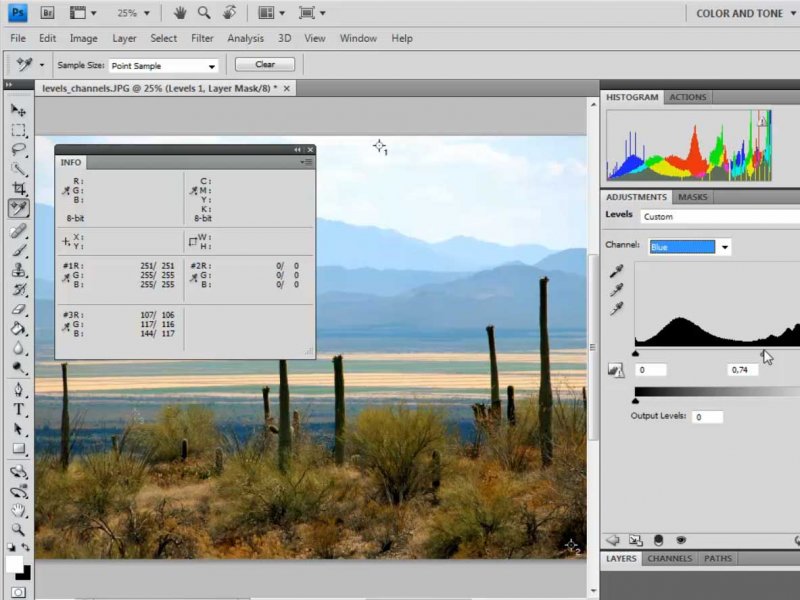Open the Filter menu

[202, 38]
